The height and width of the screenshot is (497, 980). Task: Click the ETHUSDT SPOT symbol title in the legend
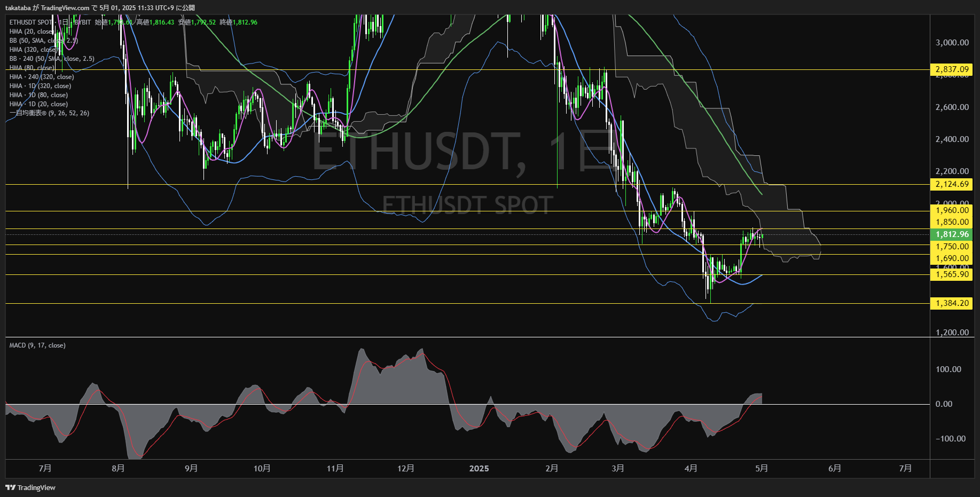coord(31,22)
